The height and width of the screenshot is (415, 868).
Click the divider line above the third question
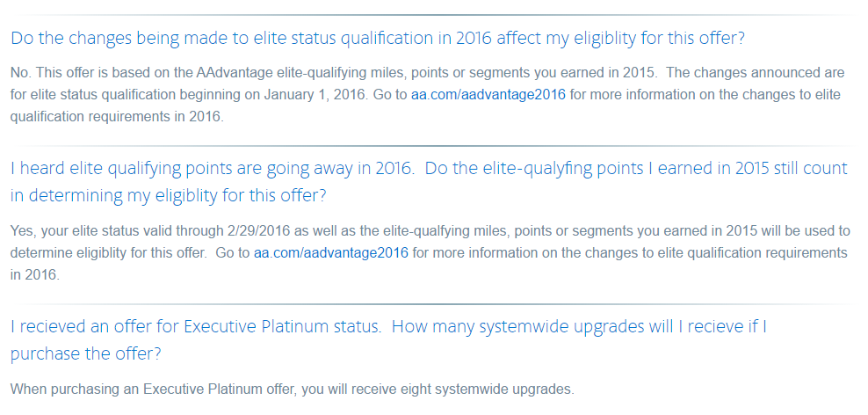(x=434, y=304)
